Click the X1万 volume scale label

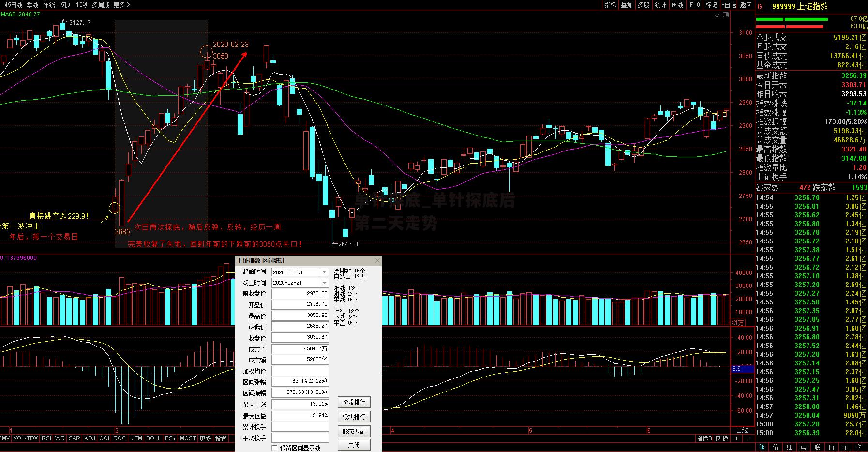pos(738,323)
